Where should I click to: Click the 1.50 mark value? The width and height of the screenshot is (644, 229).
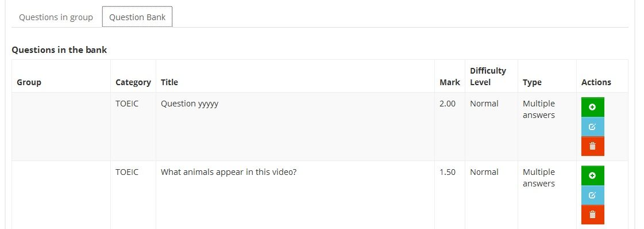[x=448, y=172]
